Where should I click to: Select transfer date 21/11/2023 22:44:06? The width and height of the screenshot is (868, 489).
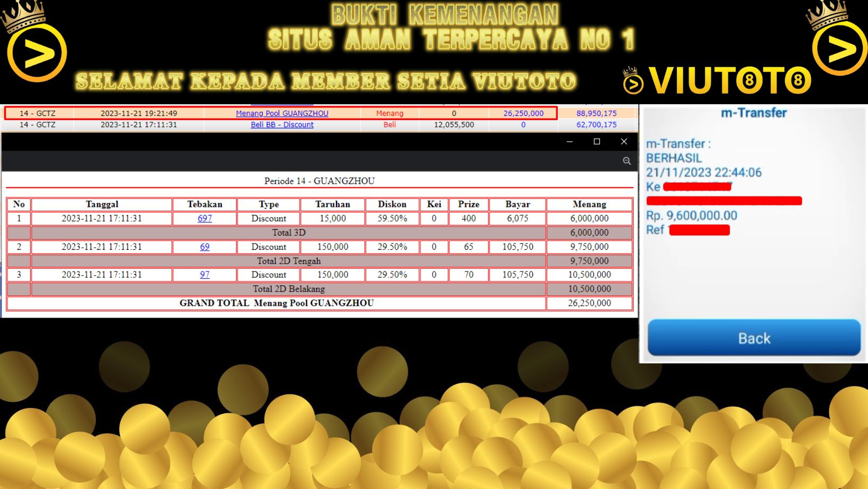(704, 172)
